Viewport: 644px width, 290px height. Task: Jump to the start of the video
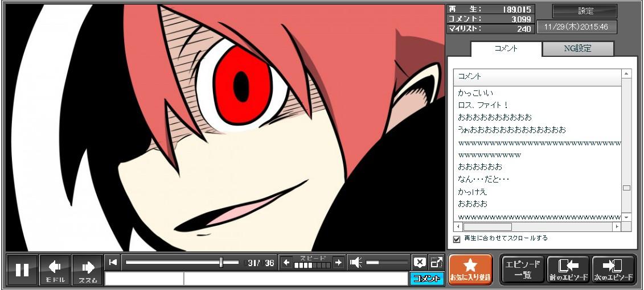(x=113, y=262)
